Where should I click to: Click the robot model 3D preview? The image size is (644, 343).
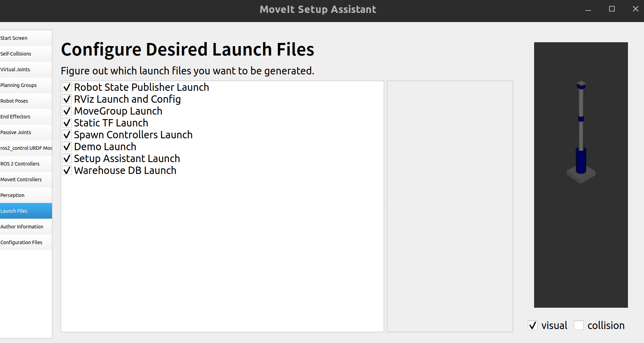[581, 175]
